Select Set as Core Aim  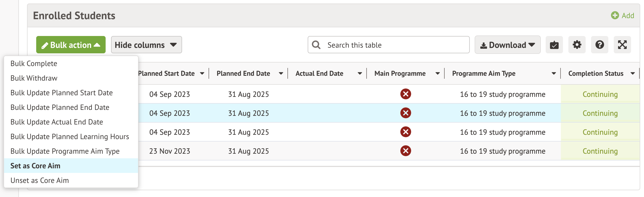pyautogui.click(x=35, y=166)
